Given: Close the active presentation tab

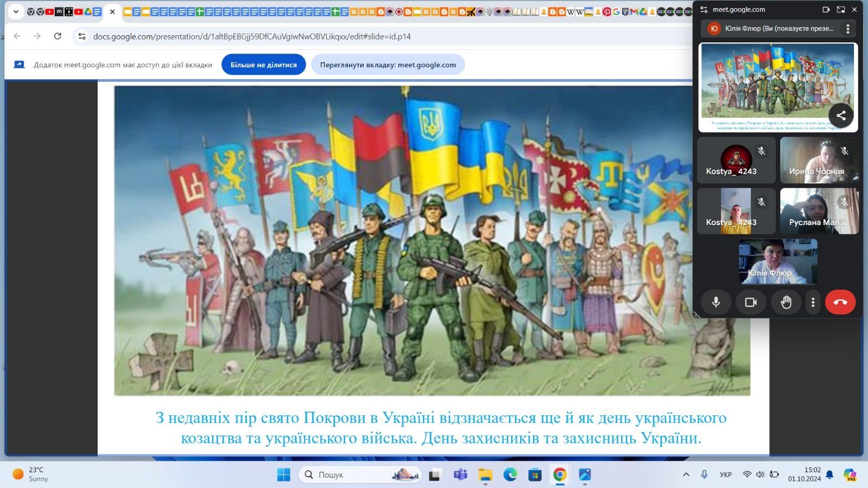Looking at the screenshot, I should click(x=112, y=11).
